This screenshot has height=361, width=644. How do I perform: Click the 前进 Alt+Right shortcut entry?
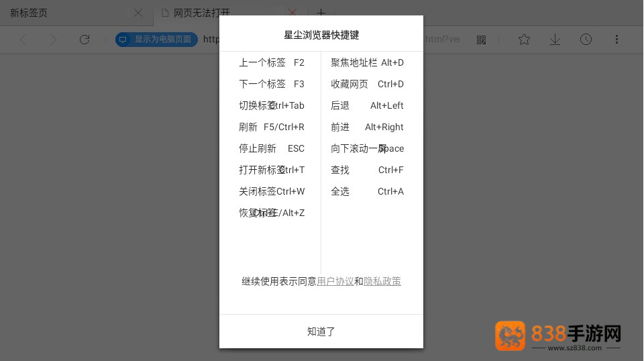click(367, 127)
